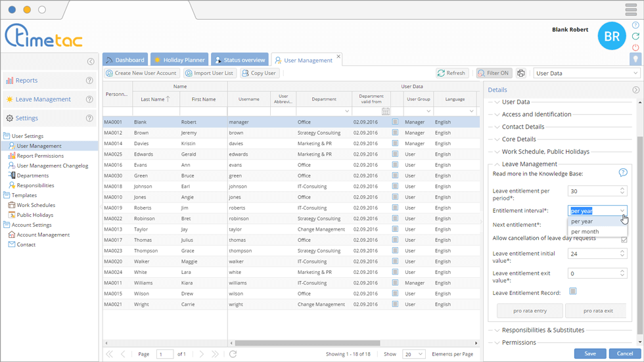The image size is (644, 362).
Task: Toggle the allow cancellation of leave checkbox
Action: 624,239
